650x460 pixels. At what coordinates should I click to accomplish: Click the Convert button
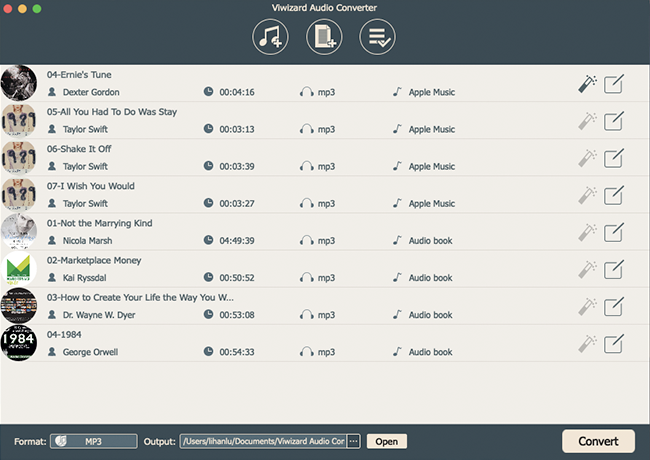(x=598, y=441)
